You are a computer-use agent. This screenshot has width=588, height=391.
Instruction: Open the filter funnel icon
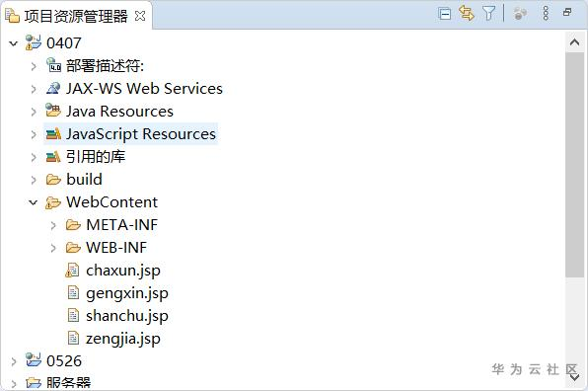pyautogui.click(x=489, y=14)
